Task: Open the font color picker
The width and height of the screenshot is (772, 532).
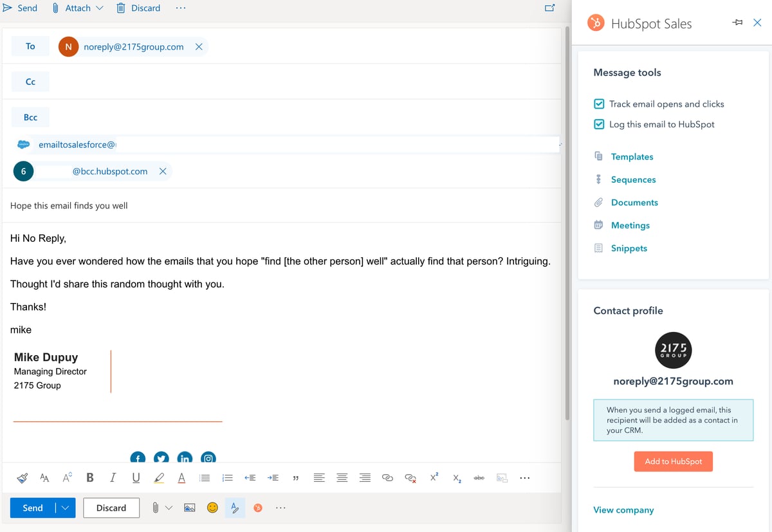Action: (x=181, y=477)
